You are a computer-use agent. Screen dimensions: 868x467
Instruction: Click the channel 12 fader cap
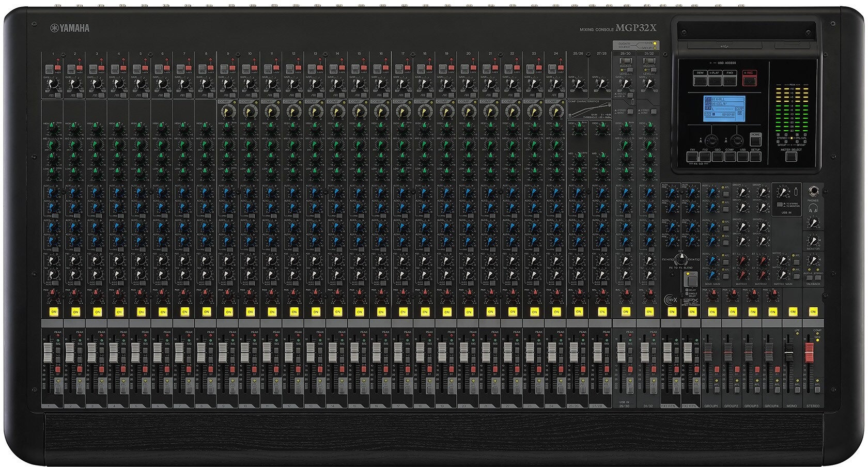(x=288, y=352)
